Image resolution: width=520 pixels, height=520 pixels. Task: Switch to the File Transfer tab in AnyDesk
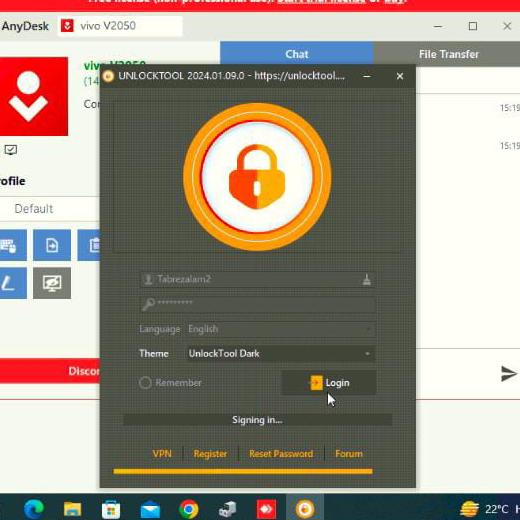[448, 54]
